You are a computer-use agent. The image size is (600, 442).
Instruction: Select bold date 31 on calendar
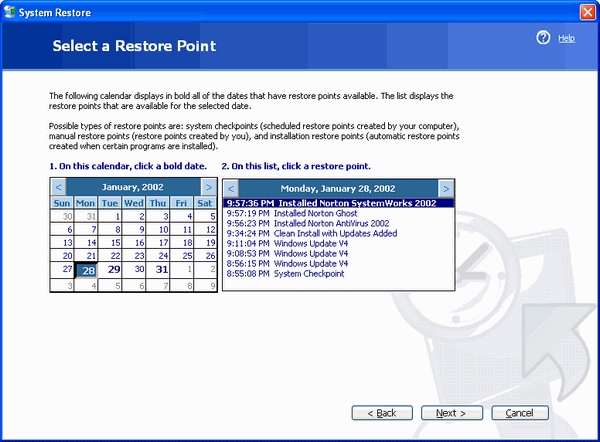click(x=158, y=269)
